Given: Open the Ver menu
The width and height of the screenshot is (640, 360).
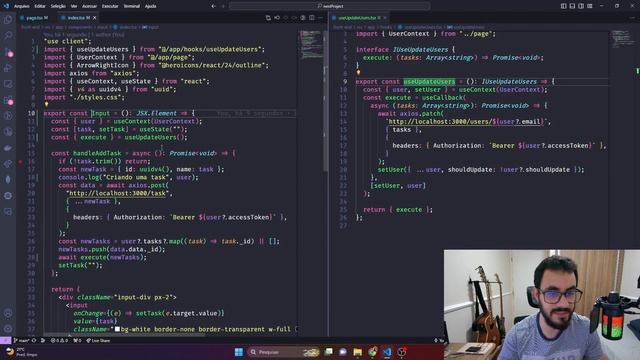Looking at the screenshot, I should [x=74, y=6].
